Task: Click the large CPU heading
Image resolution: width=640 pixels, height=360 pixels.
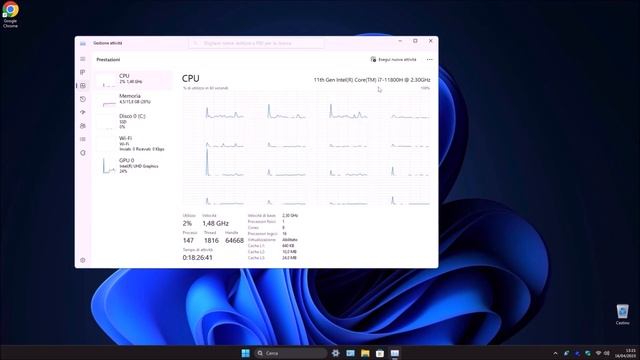Action: [x=191, y=78]
